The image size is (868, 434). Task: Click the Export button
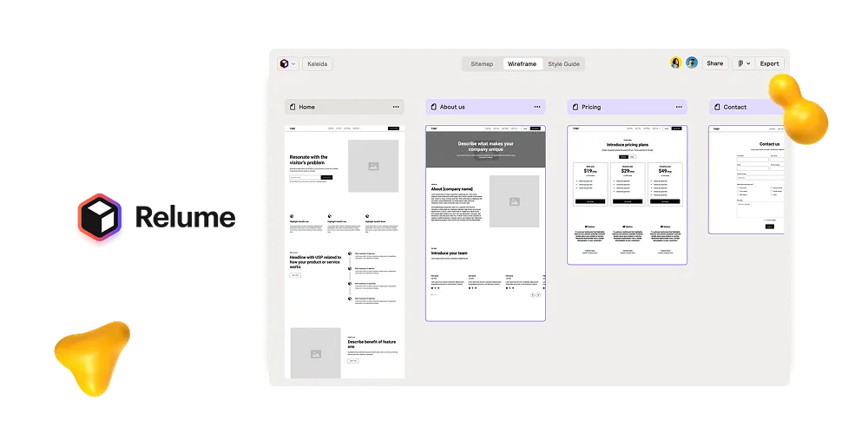click(769, 63)
